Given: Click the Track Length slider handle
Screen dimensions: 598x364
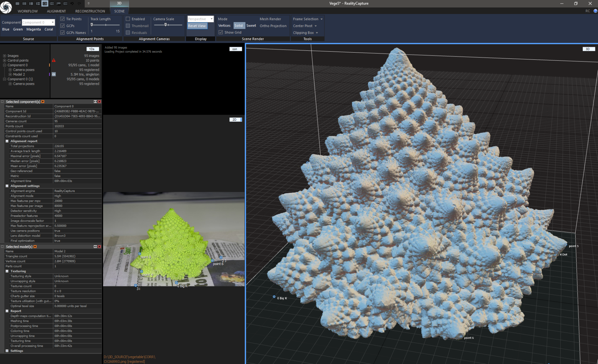Looking at the screenshot, I should tap(92, 25).
